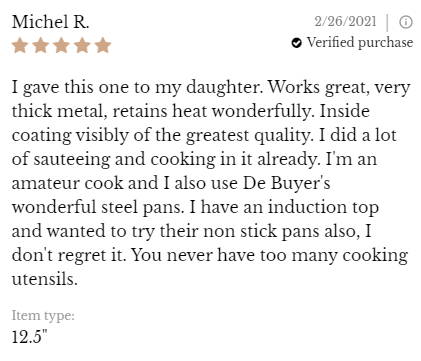The image size is (421, 361).
Task: Click the words De Buyer's in review
Action: [x=287, y=183]
